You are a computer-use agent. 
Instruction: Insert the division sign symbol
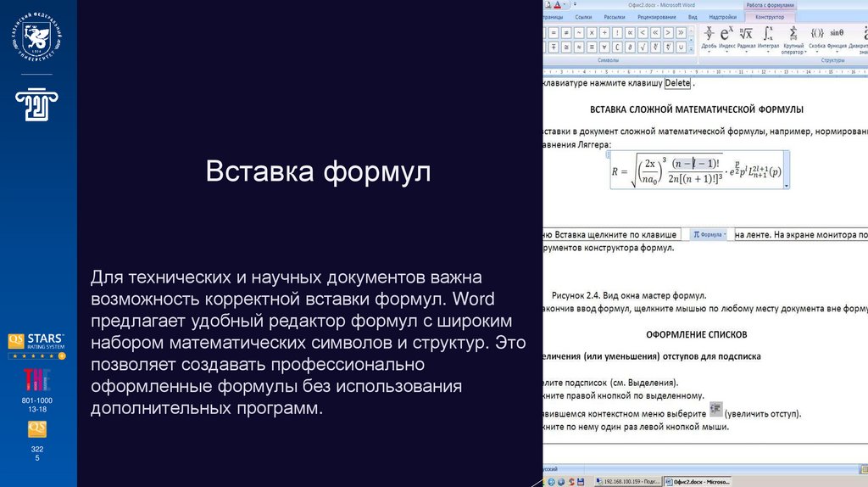coord(604,33)
